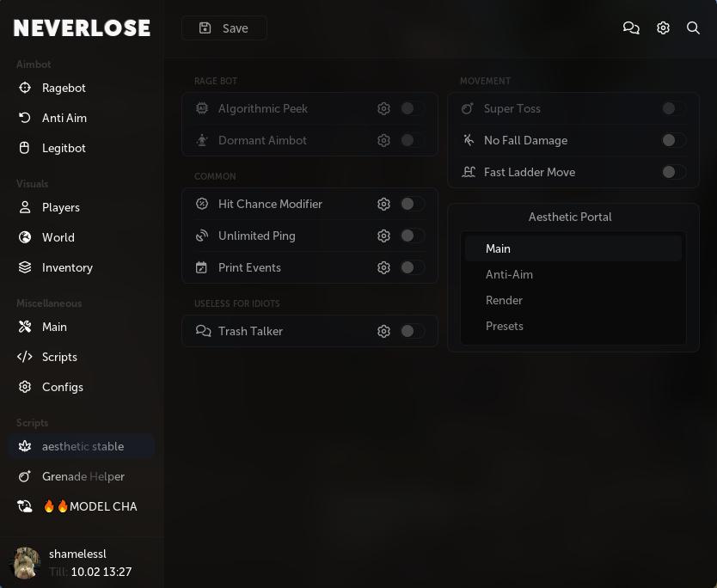The width and height of the screenshot is (717, 588).
Task: Enable the No Fall Damage toggle
Action: (x=673, y=140)
